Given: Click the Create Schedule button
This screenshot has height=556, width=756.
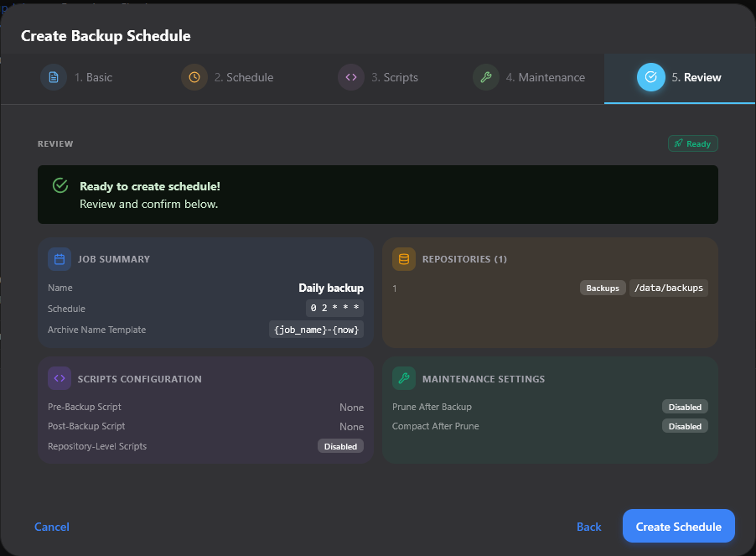Looking at the screenshot, I should click(678, 527).
